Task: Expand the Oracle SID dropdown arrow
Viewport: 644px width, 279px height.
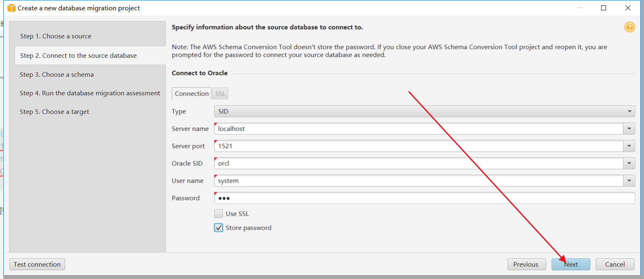Action: pyautogui.click(x=629, y=163)
